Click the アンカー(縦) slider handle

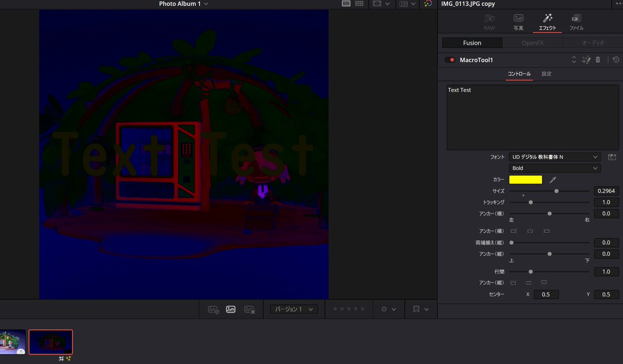550,254
